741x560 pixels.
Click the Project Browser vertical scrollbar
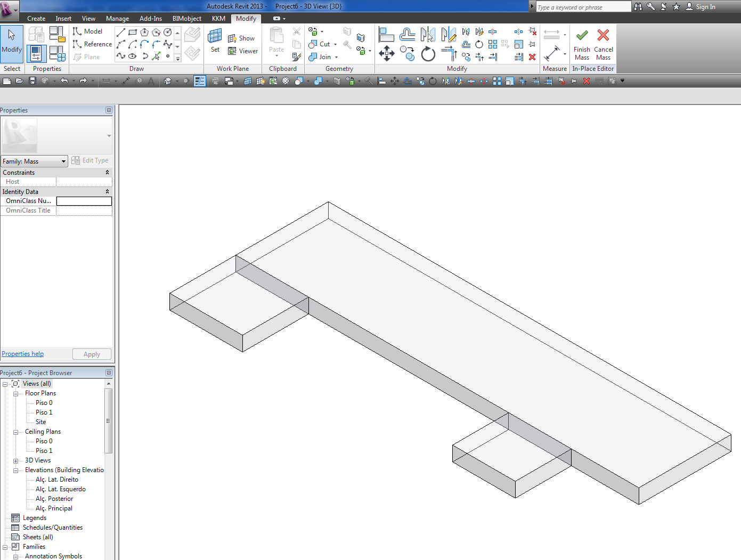[x=108, y=421]
